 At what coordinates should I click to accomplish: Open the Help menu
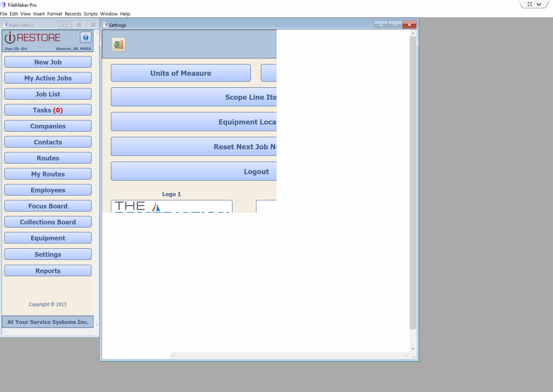coord(125,14)
